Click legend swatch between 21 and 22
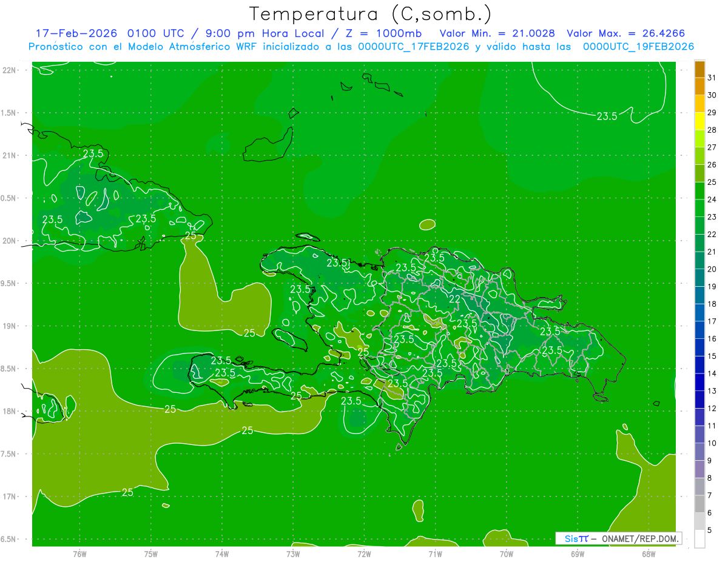This screenshot has width=728, height=562. [x=699, y=243]
